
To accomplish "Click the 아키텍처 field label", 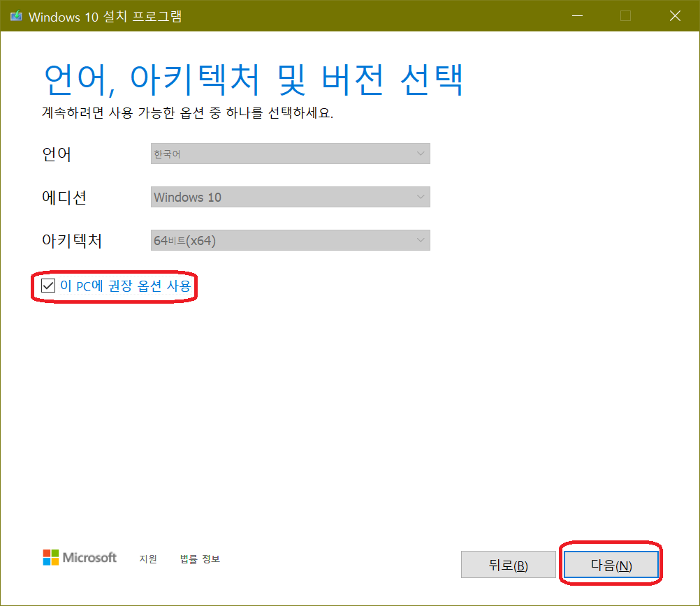I will point(72,241).
